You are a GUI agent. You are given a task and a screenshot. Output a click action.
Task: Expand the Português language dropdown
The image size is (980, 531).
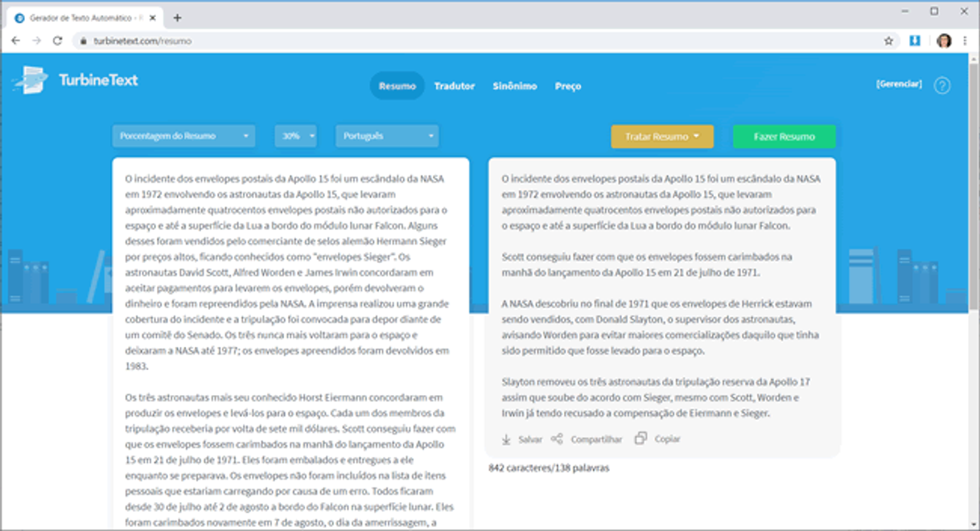point(386,136)
